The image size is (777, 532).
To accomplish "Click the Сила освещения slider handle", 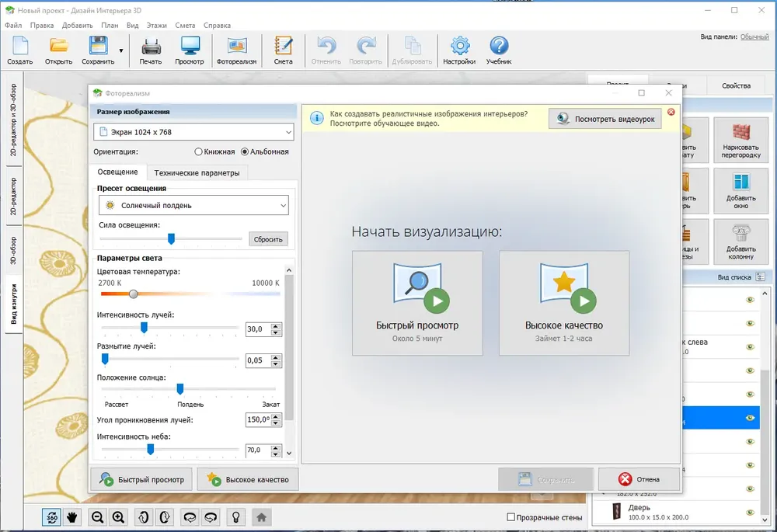I will pos(171,238).
